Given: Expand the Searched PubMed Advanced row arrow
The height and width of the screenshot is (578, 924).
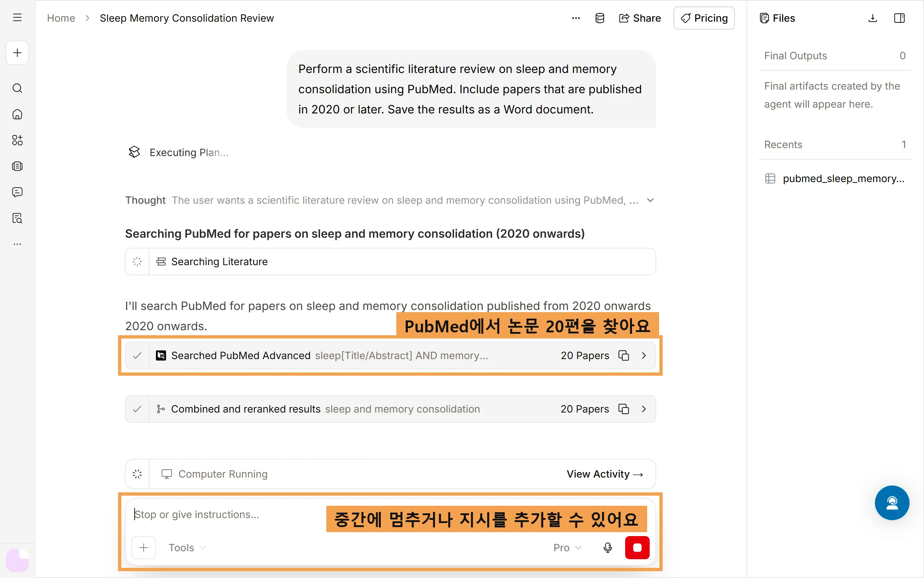Looking at the screenshot, I should (x=644, y=355).
